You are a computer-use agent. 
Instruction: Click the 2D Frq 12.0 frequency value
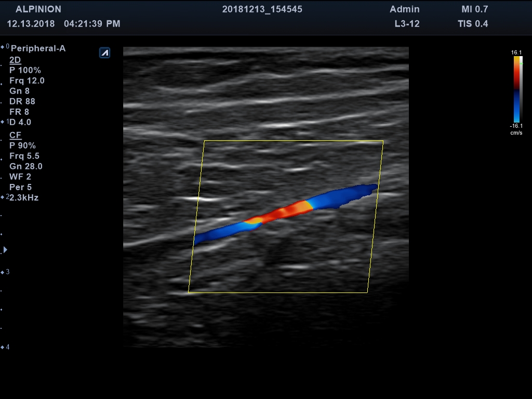point(27,81)
